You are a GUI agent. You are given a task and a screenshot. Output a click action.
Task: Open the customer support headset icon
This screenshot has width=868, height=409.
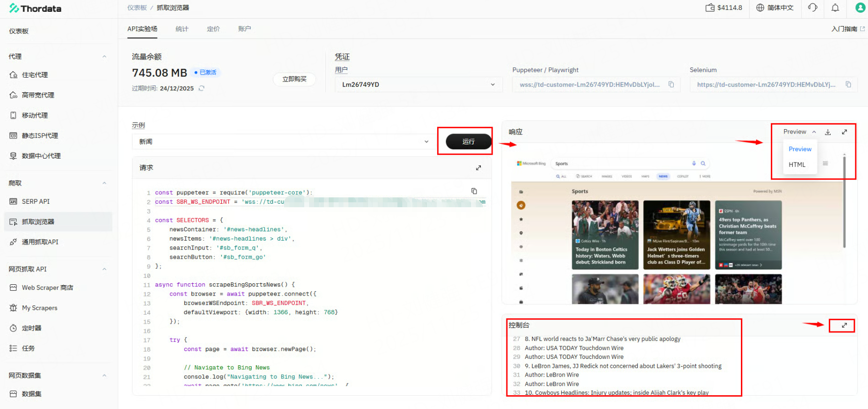click(x=813, y=8)
